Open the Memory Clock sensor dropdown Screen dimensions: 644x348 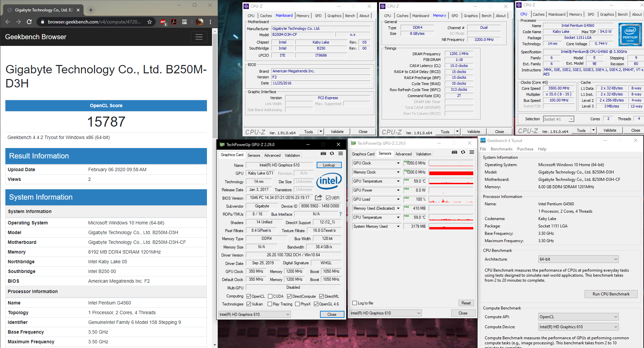click(x=398, y=172)
